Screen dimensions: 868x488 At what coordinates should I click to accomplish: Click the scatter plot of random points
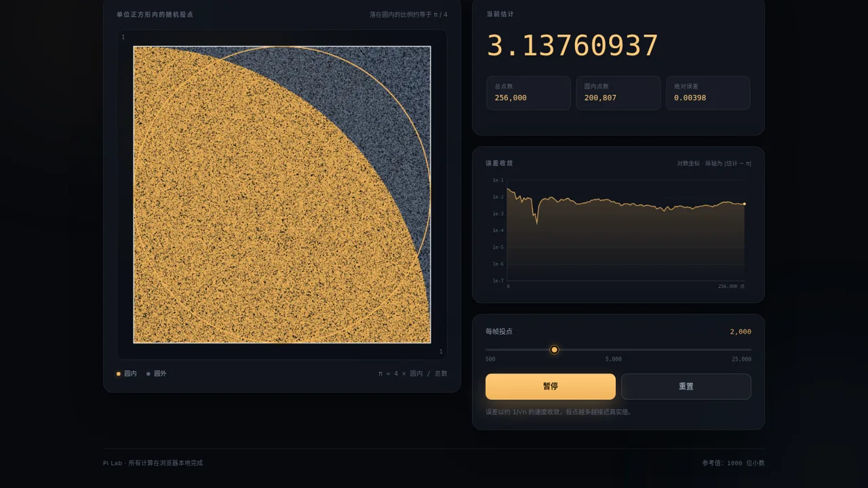[x=282, y=195]
